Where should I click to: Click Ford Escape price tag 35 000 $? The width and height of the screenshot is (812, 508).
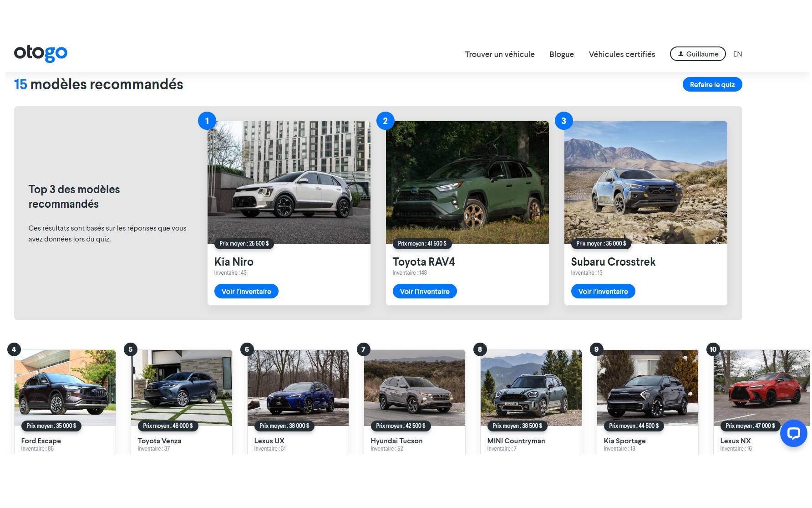pos(51,426)
